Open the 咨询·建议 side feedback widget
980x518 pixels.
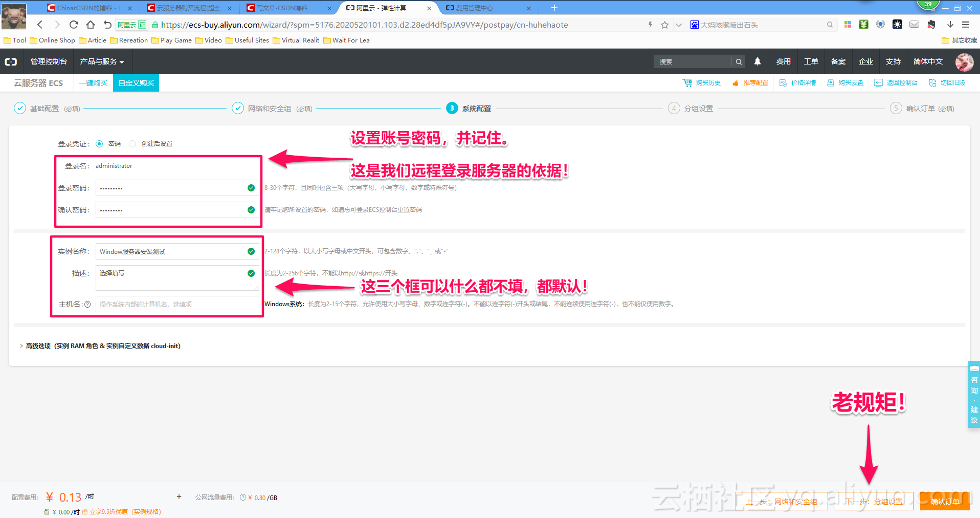974,395
